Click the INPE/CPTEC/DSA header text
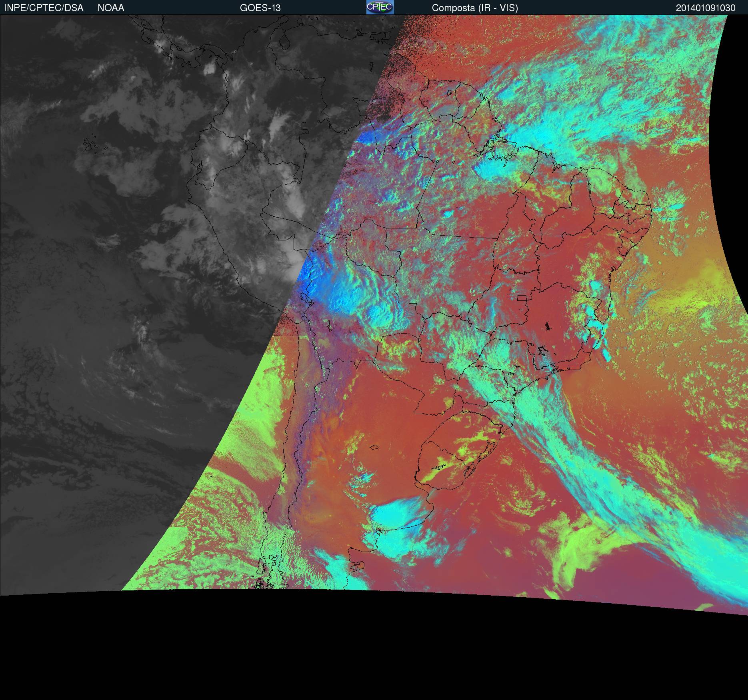The width and height of the screenshot is (748, 700). 44,8
